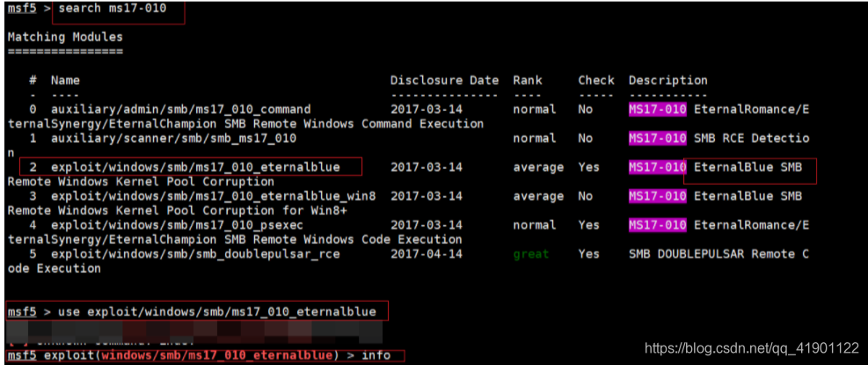Click the 'info' command at bottom
868x365 pixels.
point(376,355)
